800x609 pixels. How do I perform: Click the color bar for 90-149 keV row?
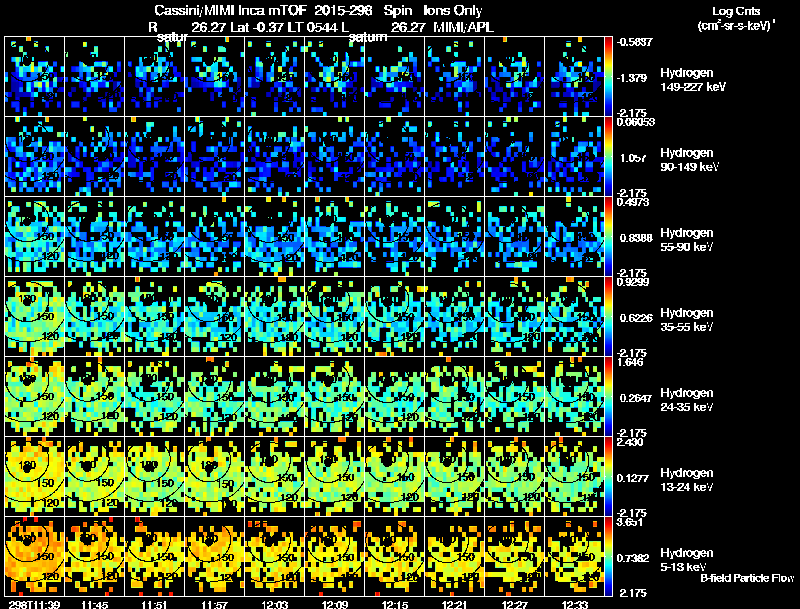[608, 156]
